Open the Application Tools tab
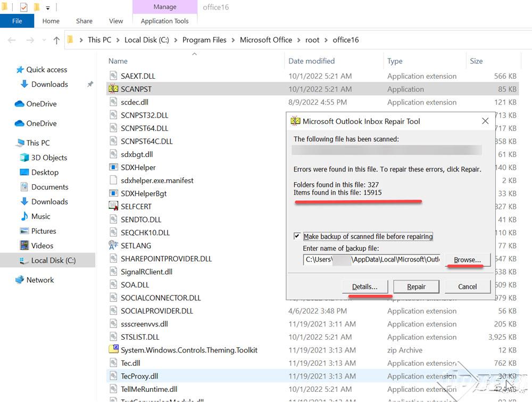Image resolution: width=532 pixels, height=402 pixels. click(164, 21)
